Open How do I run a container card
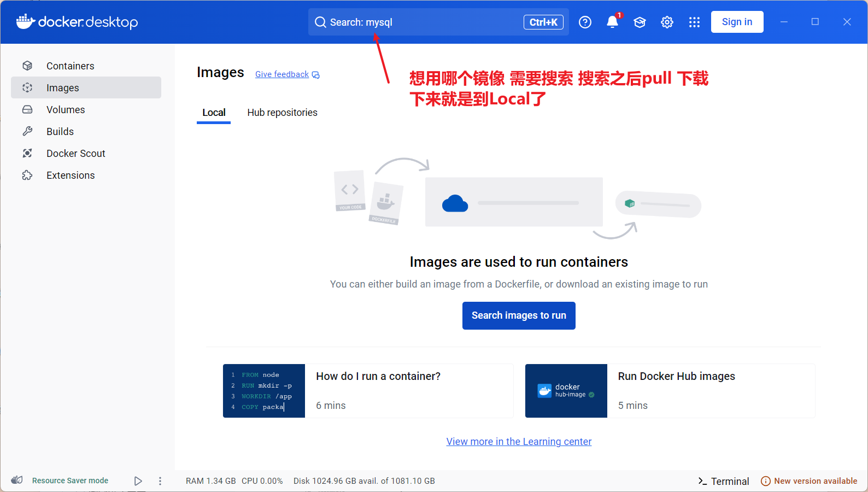This screenshot has height=492, width=868. (368, 391)
